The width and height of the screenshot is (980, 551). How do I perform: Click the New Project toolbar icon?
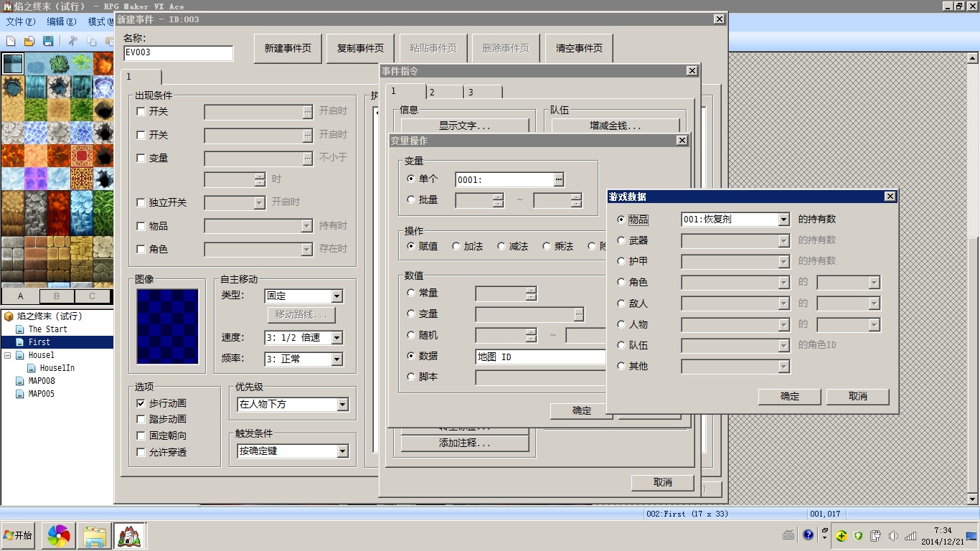(11, 41)
